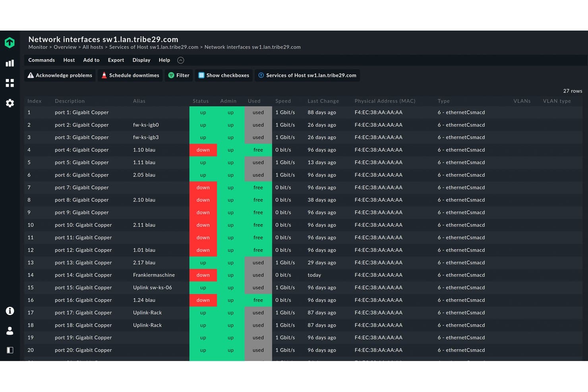Sort by Physical Address (MAC) column header
588x392 pixels.
pyautogui.click(x=385, y=101)
